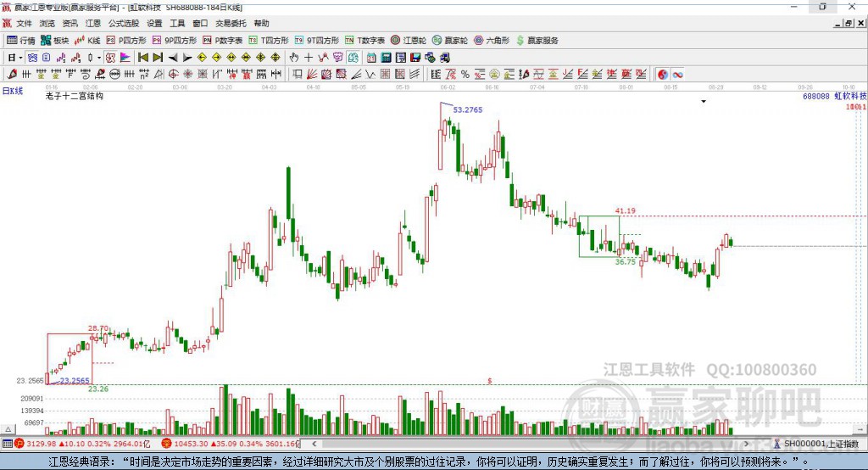
Task: Open the 帮助 menu
Action: [x=261, y=23]
